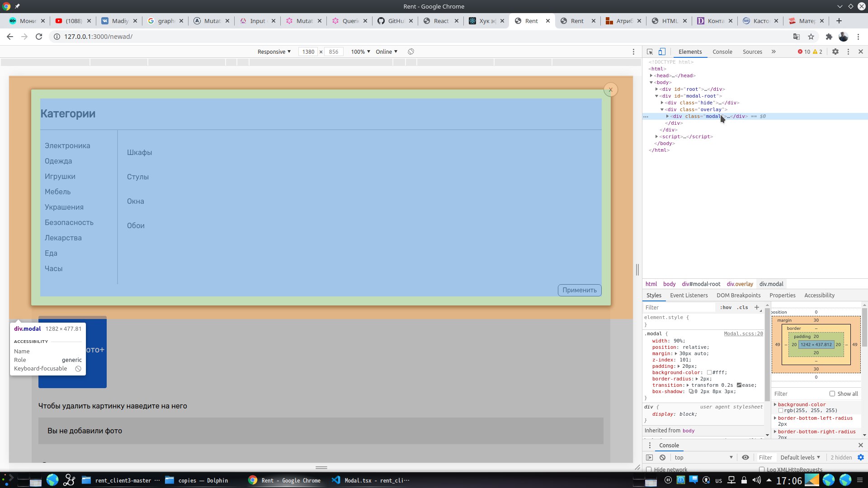
Task: Clear the console with the ban icon
Action: coord(663,457)
